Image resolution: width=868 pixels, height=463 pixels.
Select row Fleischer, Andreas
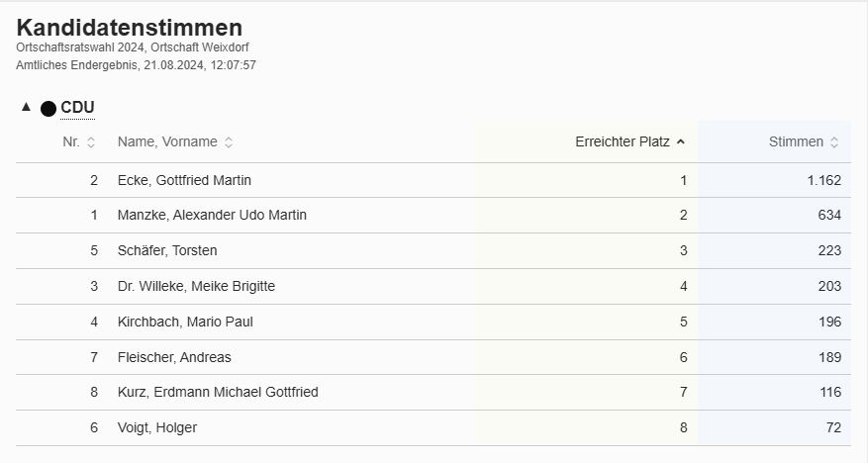[434, 357]
